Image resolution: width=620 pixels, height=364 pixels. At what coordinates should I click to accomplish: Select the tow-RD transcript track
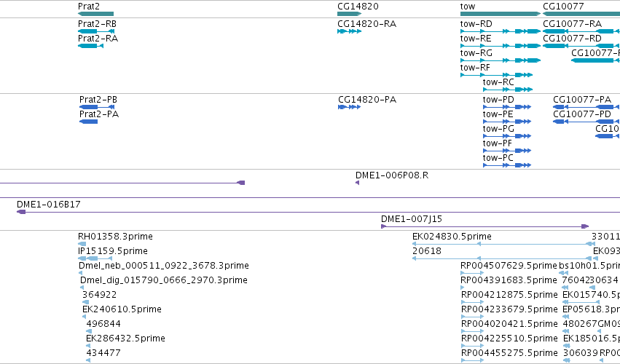(501, 31)
